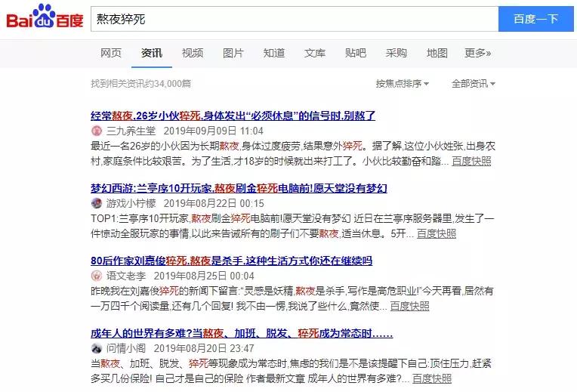Image resolution: width=577 pixels, height=392 pixels.
Task: Focus the search box containing 熬夜猝死
Action: [x=295, y=19]
